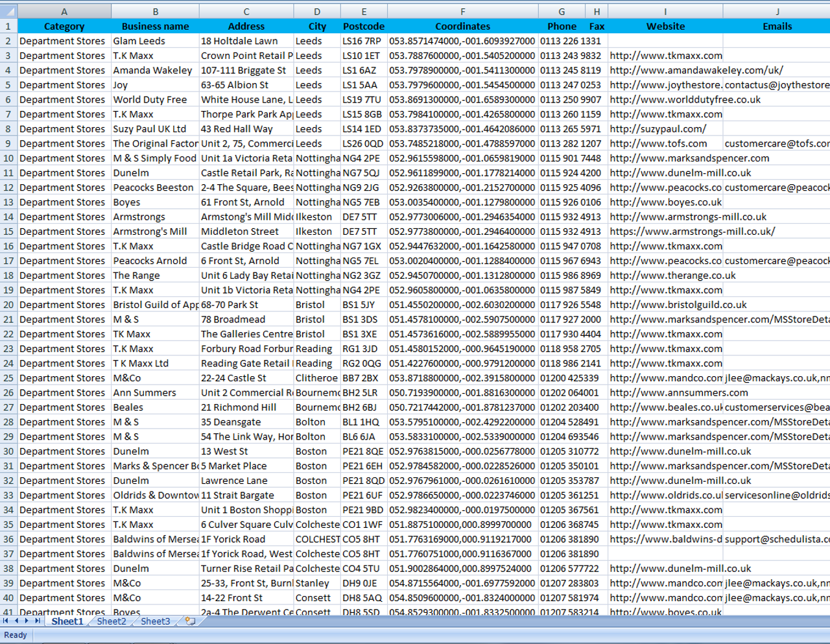Click the 'Middleton Street' address cell
830x644 pixels.
pos(246,232)
